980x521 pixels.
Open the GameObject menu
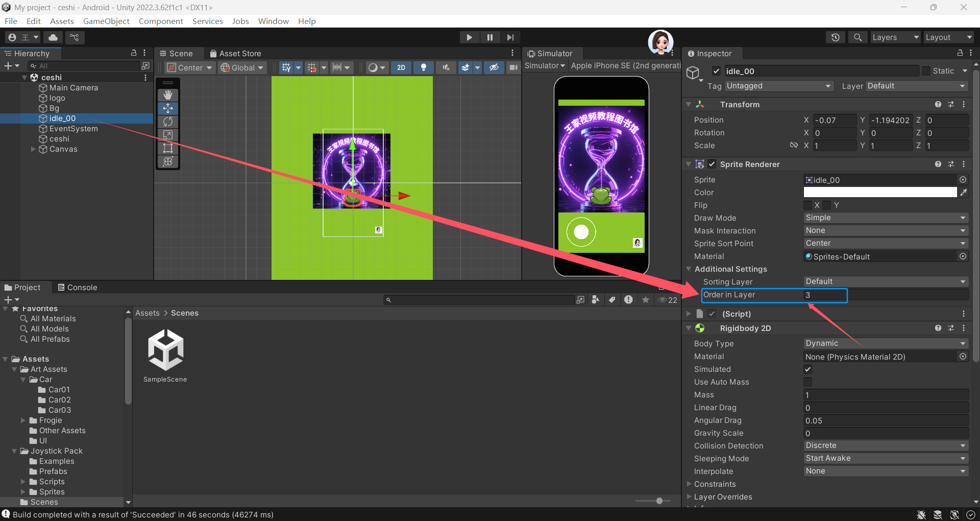pos(106,21)
